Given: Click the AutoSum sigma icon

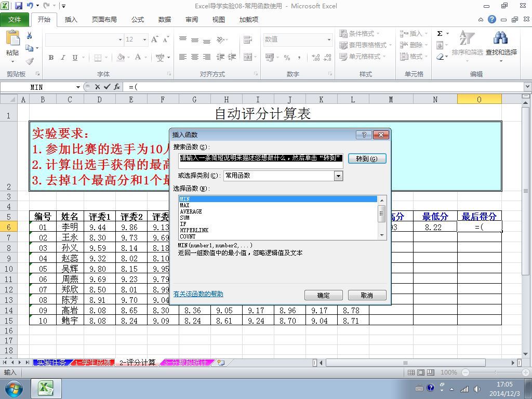Looking at the screenshot, I should [440, 33].
